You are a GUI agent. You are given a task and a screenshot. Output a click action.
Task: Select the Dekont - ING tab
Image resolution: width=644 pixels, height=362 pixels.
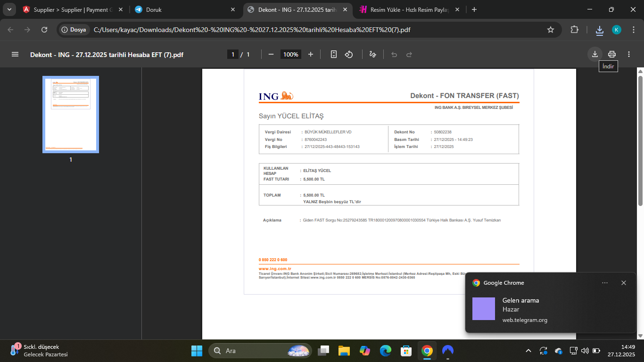click(297, 9)
